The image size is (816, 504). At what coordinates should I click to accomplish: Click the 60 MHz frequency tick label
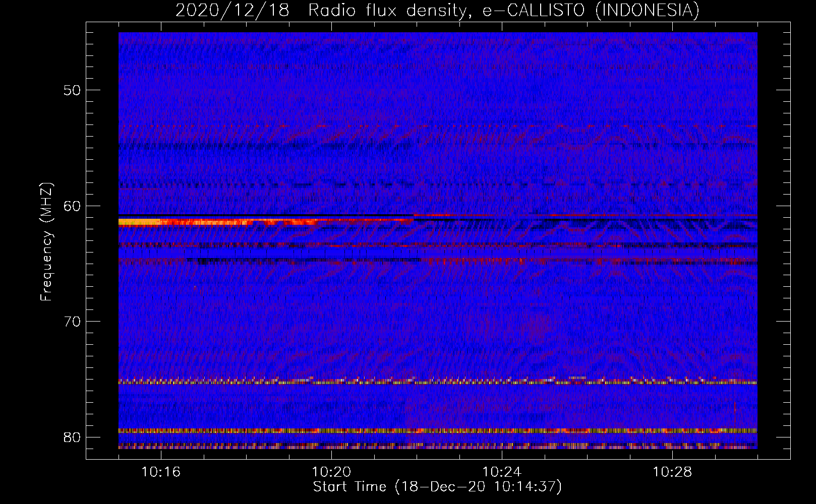tap(72, 206)
